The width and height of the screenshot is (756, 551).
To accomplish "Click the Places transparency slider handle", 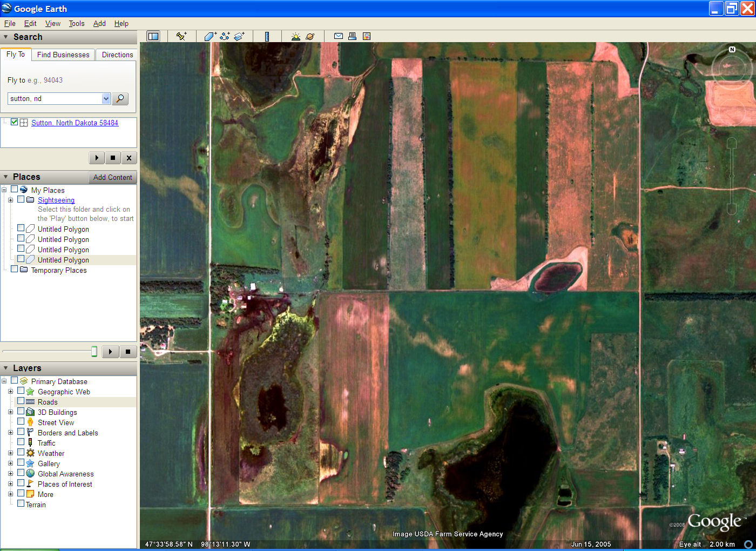I will click(94, 352).
